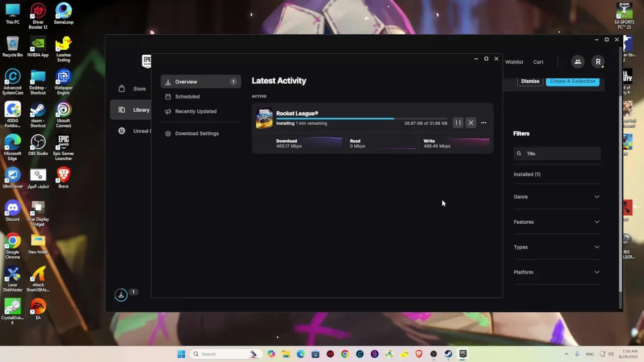Open Advanced SystemCare desktop icon
The height and width of the screenshot is (362, 644).
[x=13, y=82]
